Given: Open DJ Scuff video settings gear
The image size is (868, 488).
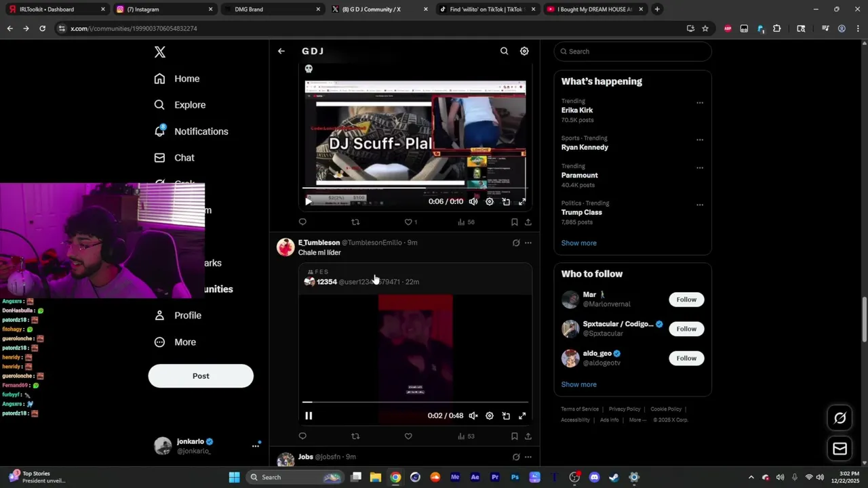Looking at the screenshot, I should [490, 201].
